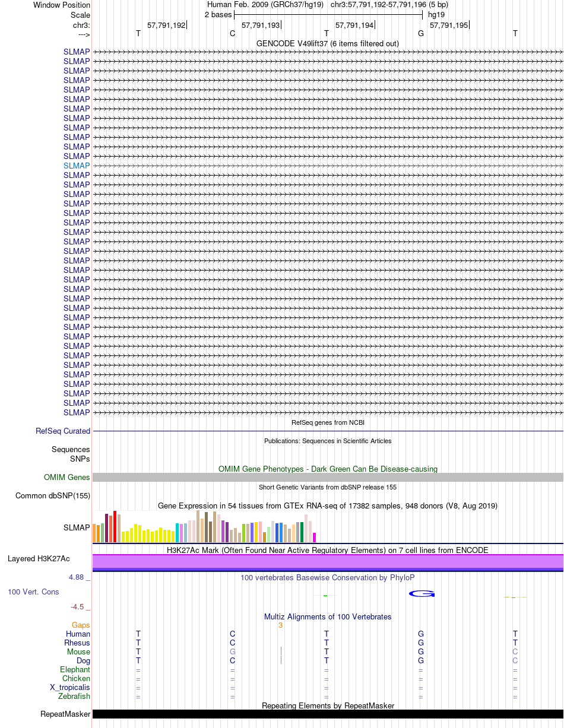
Task: Select the light-blue highlighted SLMAP transcript label
Action: 77,166
